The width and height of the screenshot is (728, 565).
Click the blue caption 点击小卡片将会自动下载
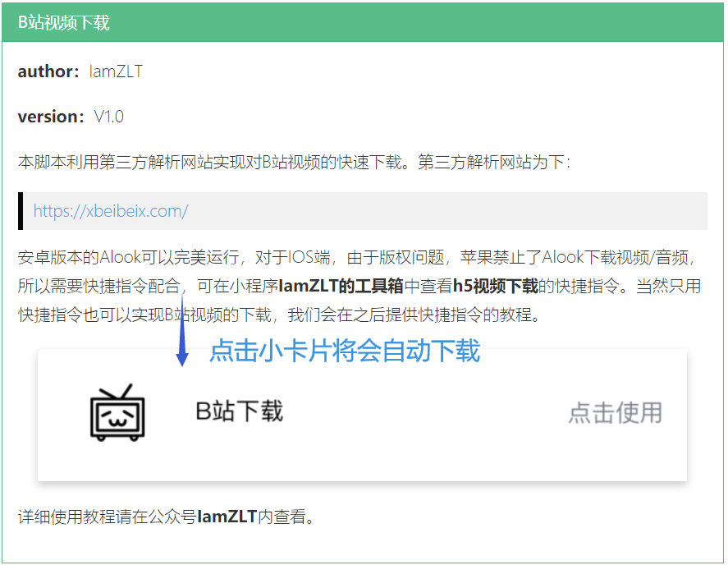tap(345, 351)
